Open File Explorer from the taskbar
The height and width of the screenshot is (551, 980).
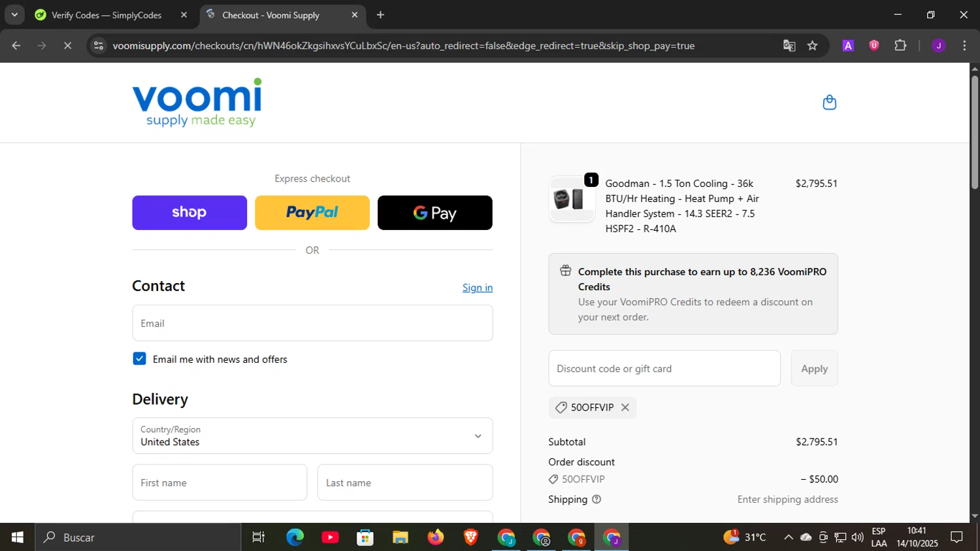400,537
